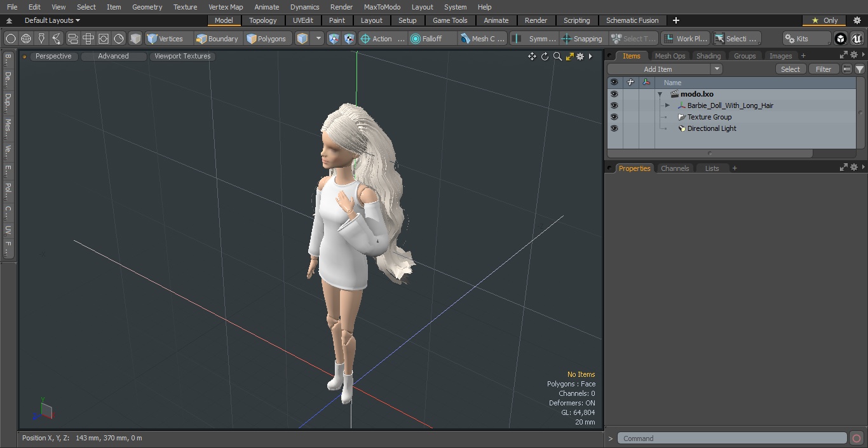This screenshot has width=868, height=448.
Task: Click the Unreal Engine icon
Action: point(857,39)
